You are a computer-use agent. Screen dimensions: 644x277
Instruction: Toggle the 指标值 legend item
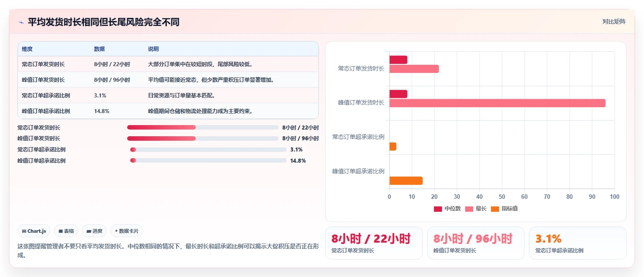pyautogui.click(x=504, y=209)
